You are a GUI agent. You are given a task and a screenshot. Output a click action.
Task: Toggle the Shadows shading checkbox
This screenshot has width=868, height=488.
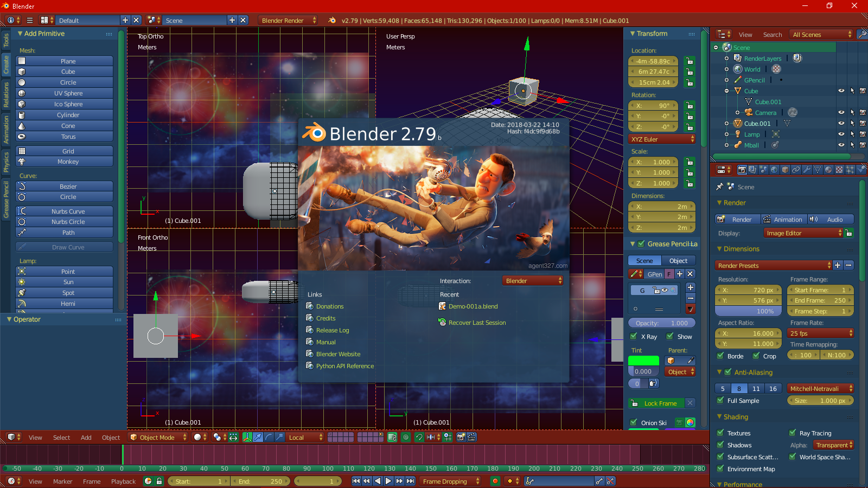(720, 445)
